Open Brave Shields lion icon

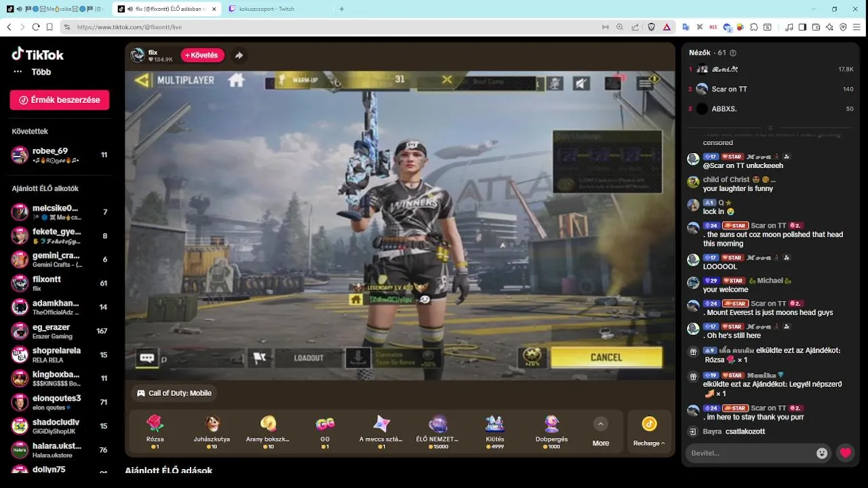pyautogui.click(x=652, y=27)
